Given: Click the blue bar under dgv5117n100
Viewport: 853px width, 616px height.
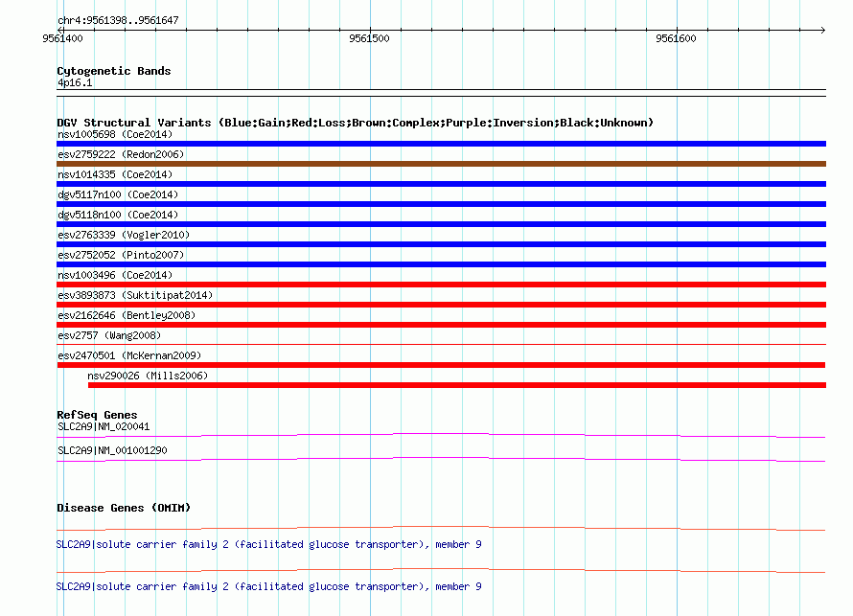Looking at the screenshot, I should (x=441, y=204).
